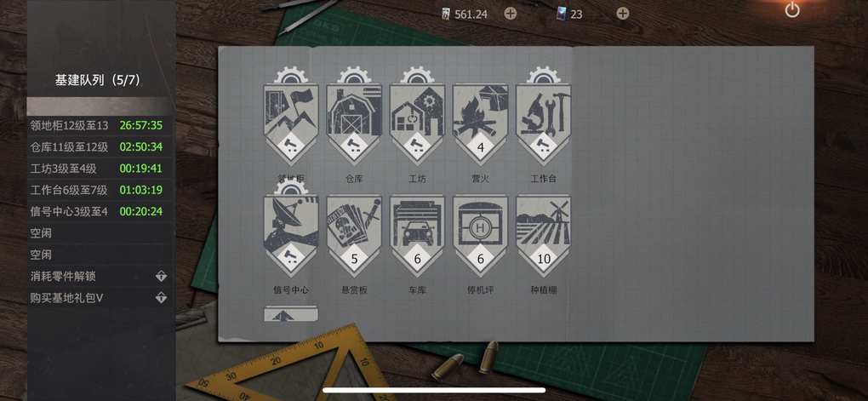Select the first idle 空闲 queue slot
This screenshot has height=401, width=868.
tap(100, 233)
